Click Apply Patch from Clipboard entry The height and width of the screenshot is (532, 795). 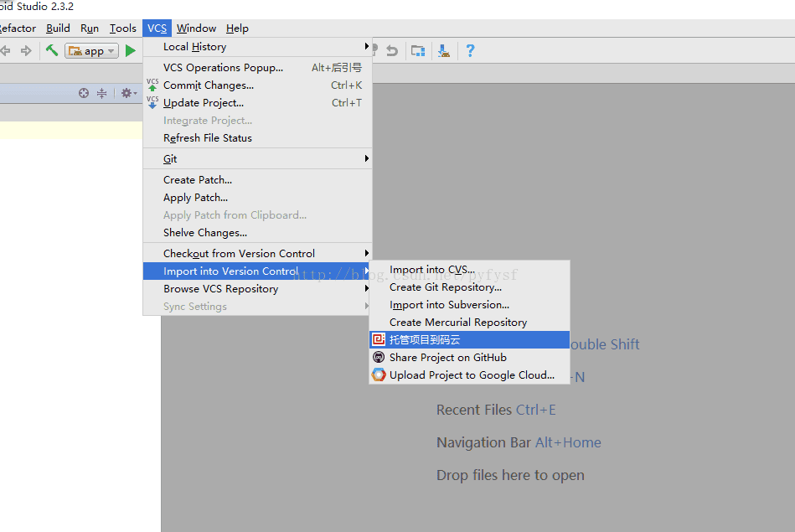(x=257, y=215)
